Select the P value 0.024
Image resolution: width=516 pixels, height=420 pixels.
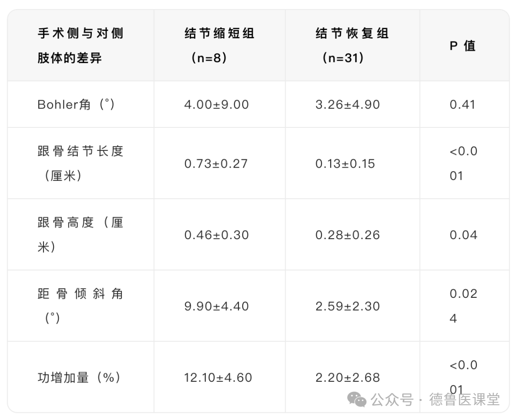463,305
